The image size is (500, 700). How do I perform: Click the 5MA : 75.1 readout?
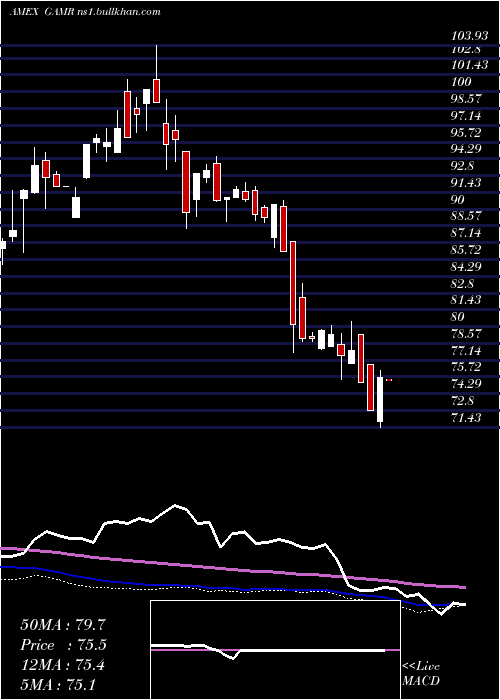pyautogui.click(x=58, y=685)
